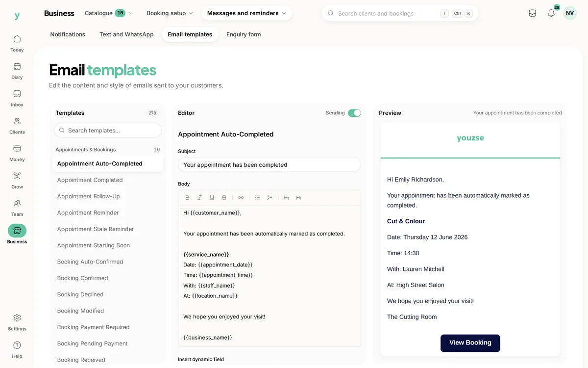
Task: Insert a link via toolbar icon
Action: click(241, 198)
